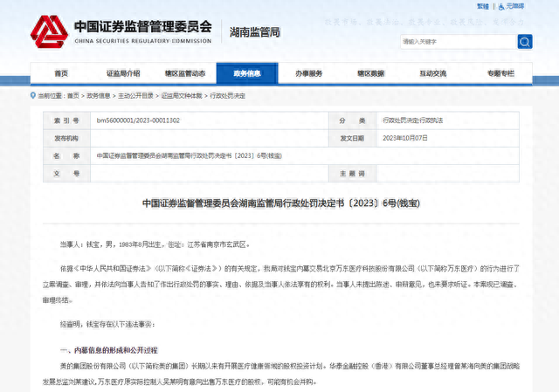Click the accessibility wheelchair icon

tap(501, 6)
